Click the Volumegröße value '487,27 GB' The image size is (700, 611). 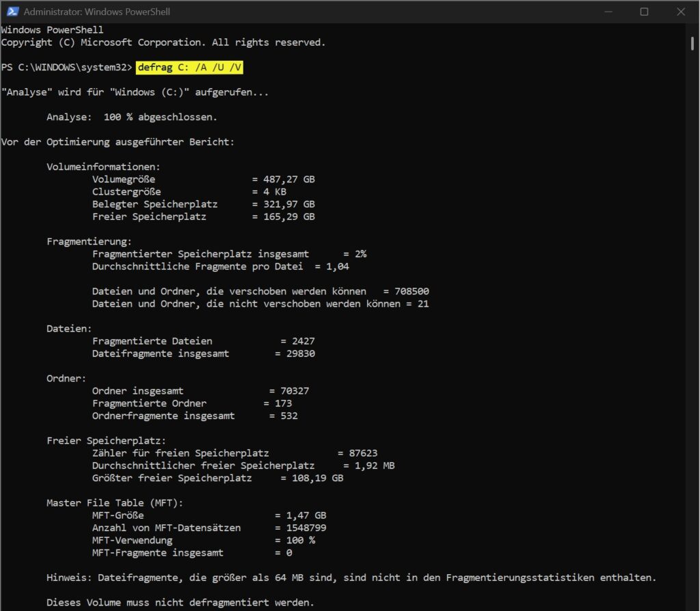pyautogui.click(x=289, y=180)
